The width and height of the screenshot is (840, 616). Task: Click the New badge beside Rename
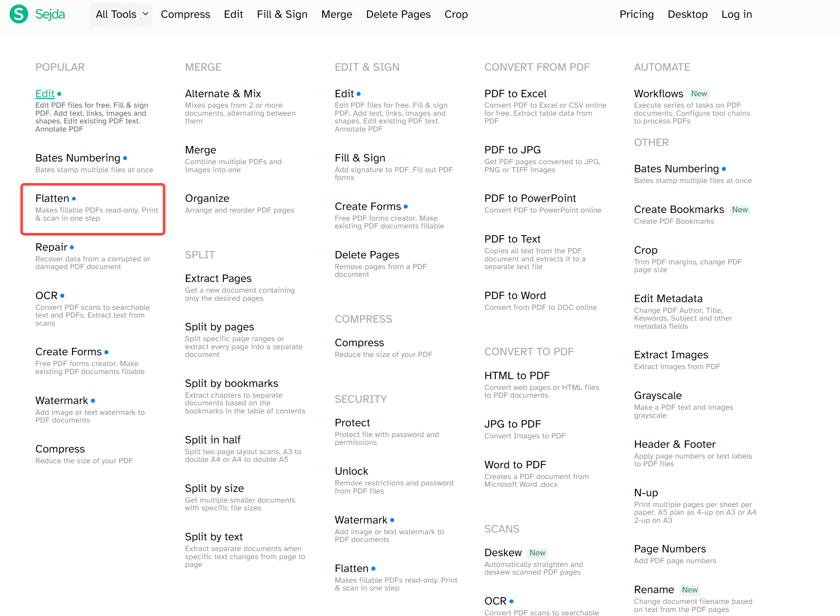pos(689,589)
